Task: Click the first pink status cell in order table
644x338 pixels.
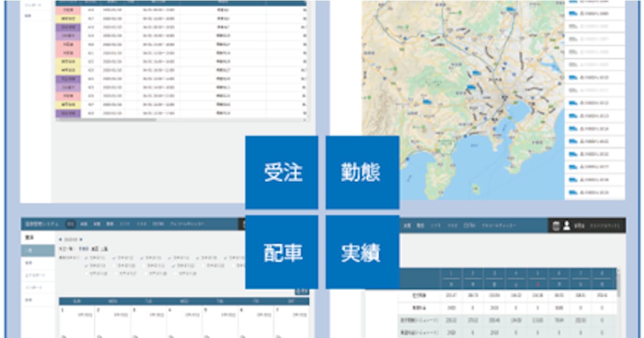Action: pos(68,10)
